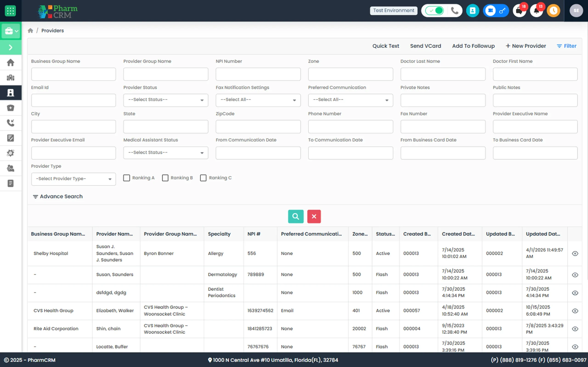Click the breadcrumb home icon

point(30,31)
